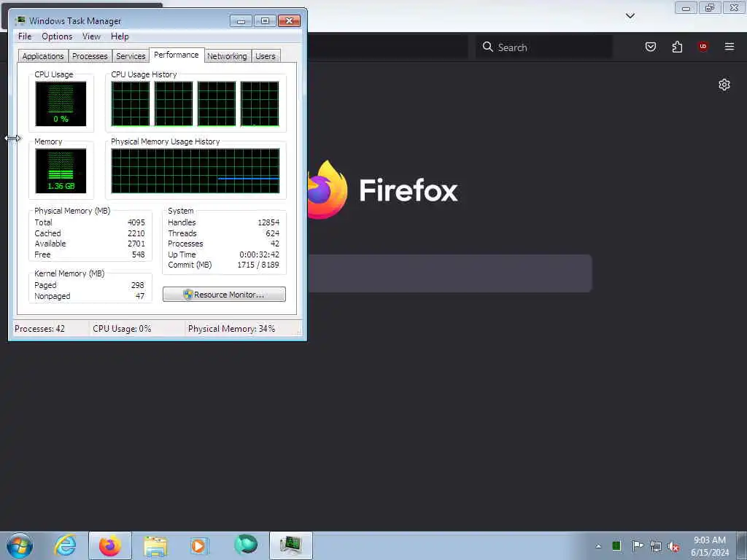Click the Task Manager taskbar button

(290, 545)
